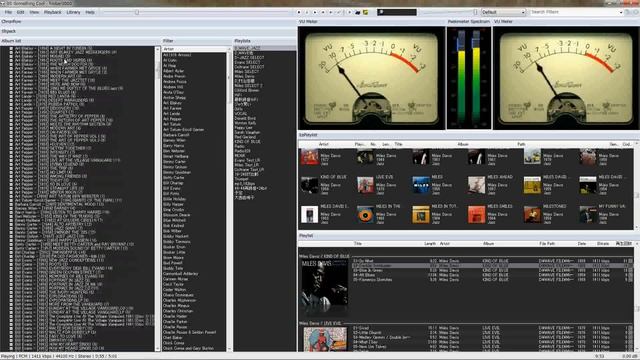Open the File menu

pos(8,12)
